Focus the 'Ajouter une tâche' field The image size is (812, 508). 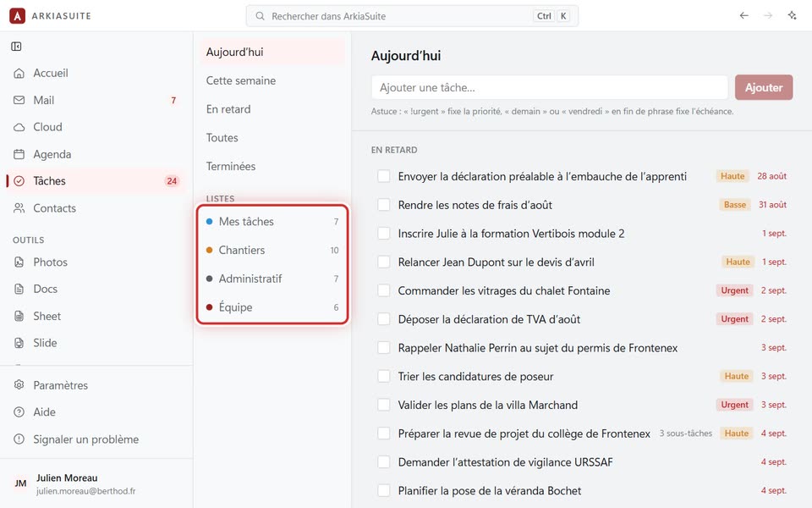pyautogui.click(x=550, y=87)
